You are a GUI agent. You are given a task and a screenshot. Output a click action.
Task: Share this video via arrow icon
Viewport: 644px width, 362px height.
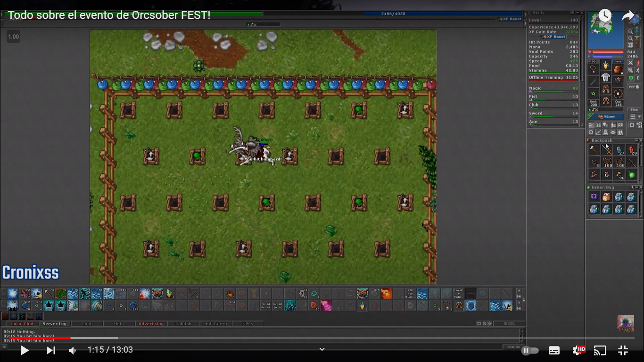(628, 16)
